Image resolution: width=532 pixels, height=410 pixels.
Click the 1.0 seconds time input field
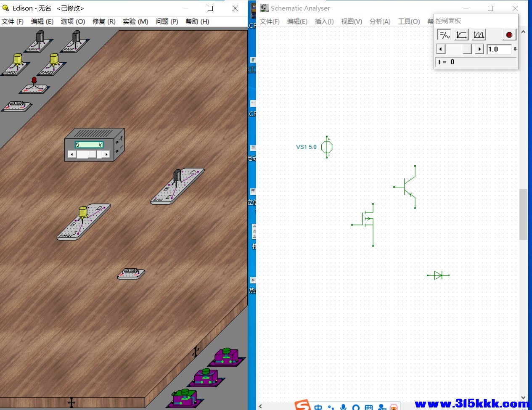tap(499, 49)
